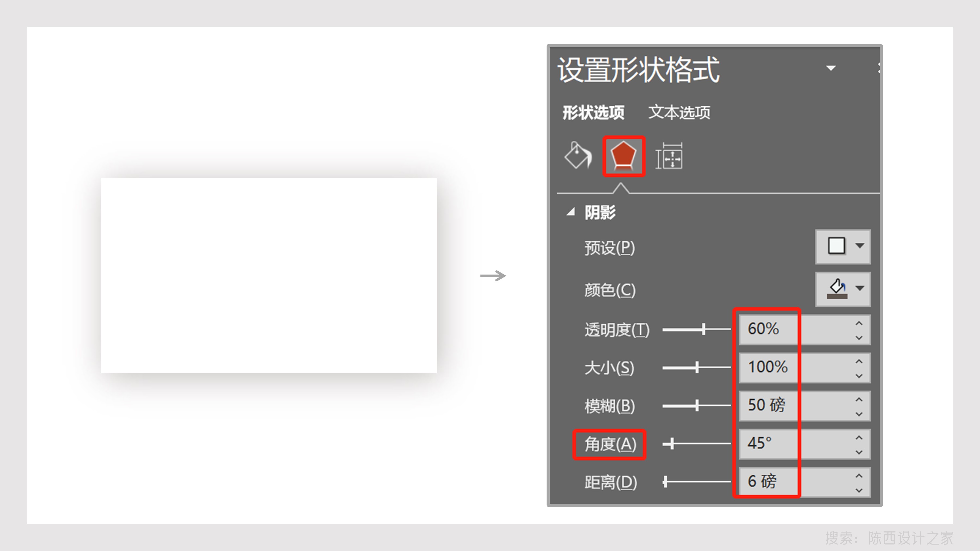This screenshot has width=980, height=551.
Task: Open the Fill & Line paint bucket tab
Action: pyautogui.click(x=578, y=155)
